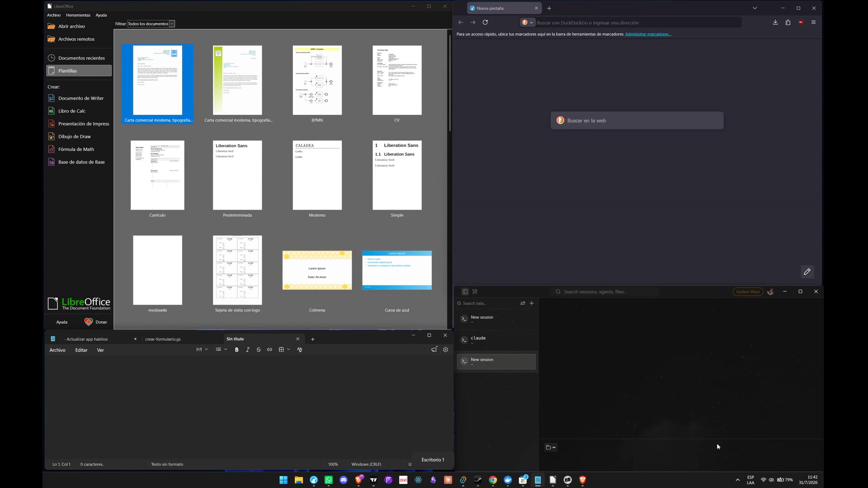868x488 pixels.
Task: Open the browser hamburger menu
Action: [x=813, y=22]
